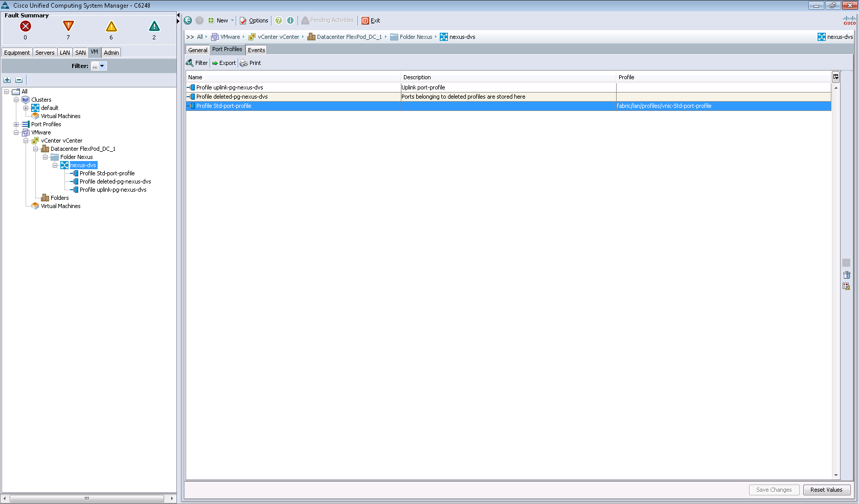Viewport: 859px width, 504px height.
Task: Click the All breadcrumb link
Action: 200,37
